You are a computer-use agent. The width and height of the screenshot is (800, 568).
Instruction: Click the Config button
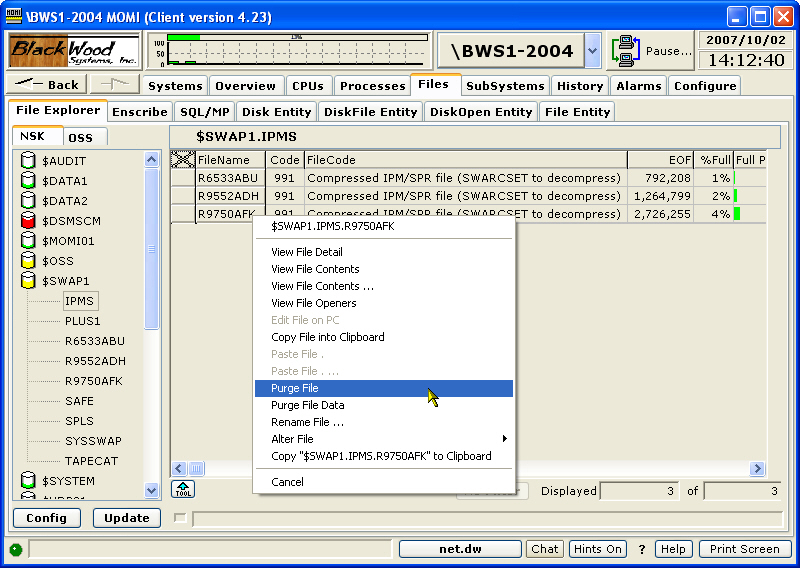(46, 518)
